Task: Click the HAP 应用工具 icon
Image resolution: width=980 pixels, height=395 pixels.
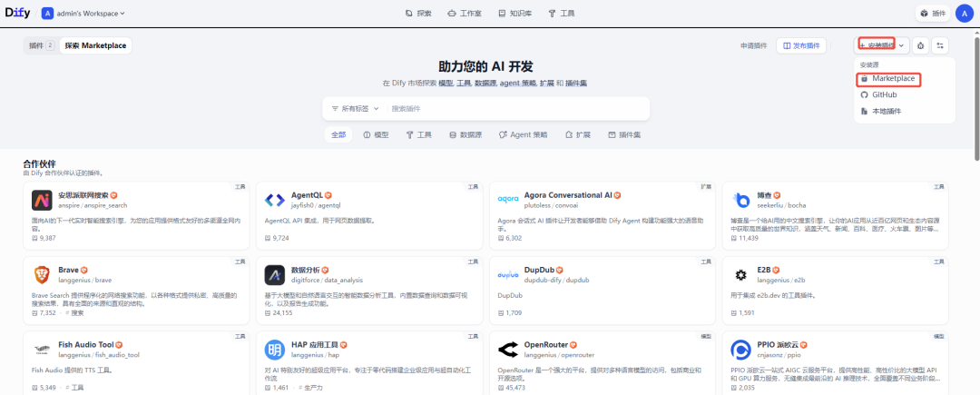Action: coord(275,350)
